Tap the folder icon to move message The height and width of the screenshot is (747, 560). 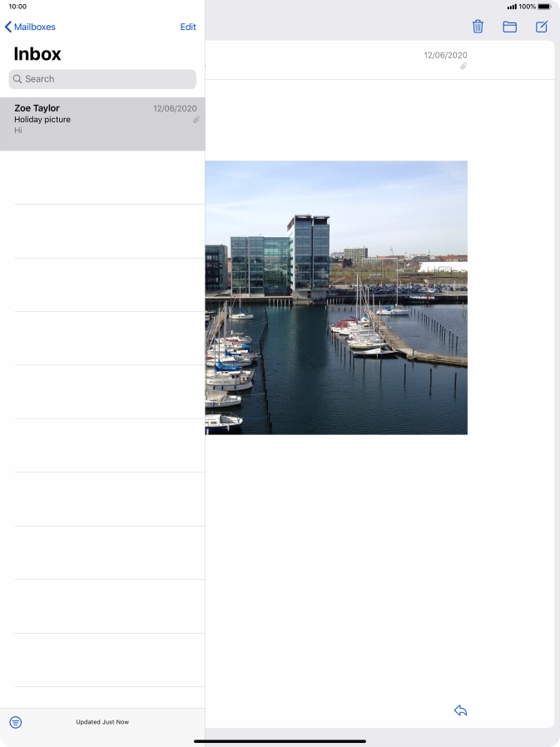coord(509,27)
